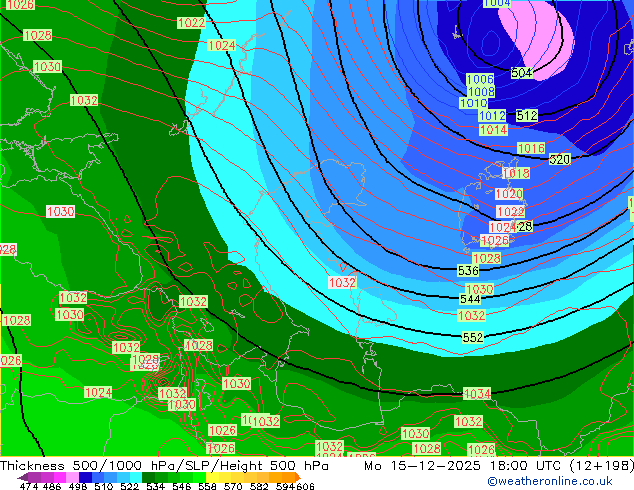Click legend value 498

click(x=78, y=486)
